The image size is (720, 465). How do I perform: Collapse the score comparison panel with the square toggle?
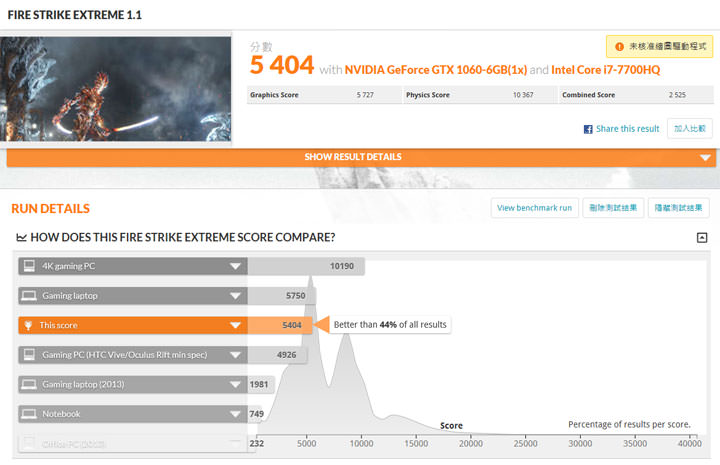(x=702, y=237)
